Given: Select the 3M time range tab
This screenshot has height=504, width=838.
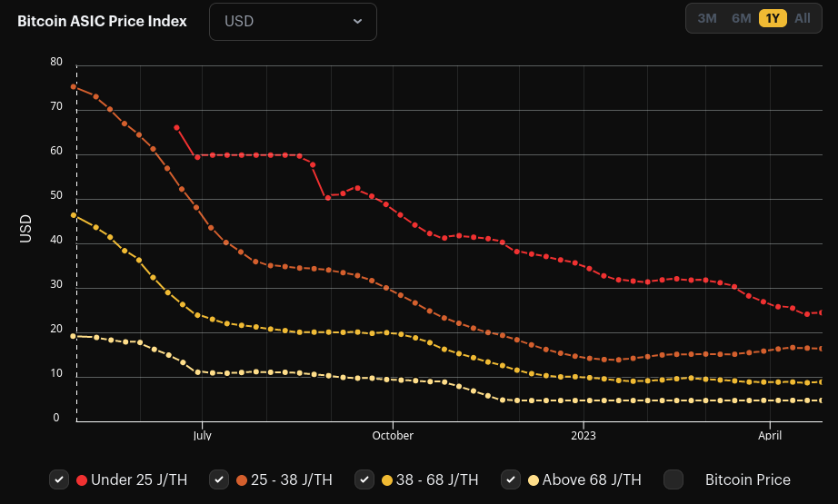Looking at the screenshot, I should (707, 19).
